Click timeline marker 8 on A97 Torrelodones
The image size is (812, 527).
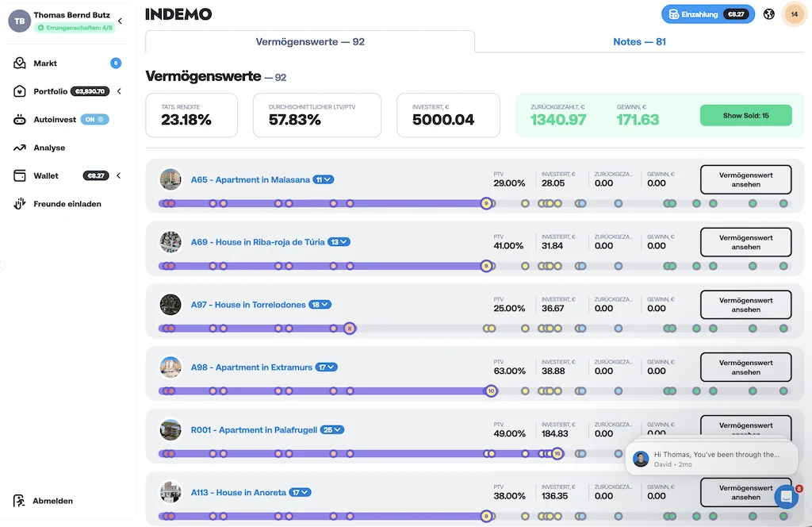pyautogui.click(x=350, y=329)
